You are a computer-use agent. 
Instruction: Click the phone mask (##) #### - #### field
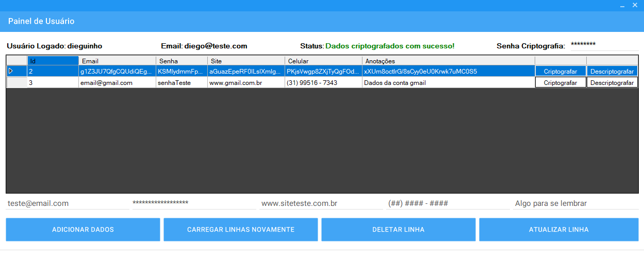coord(447,203)
